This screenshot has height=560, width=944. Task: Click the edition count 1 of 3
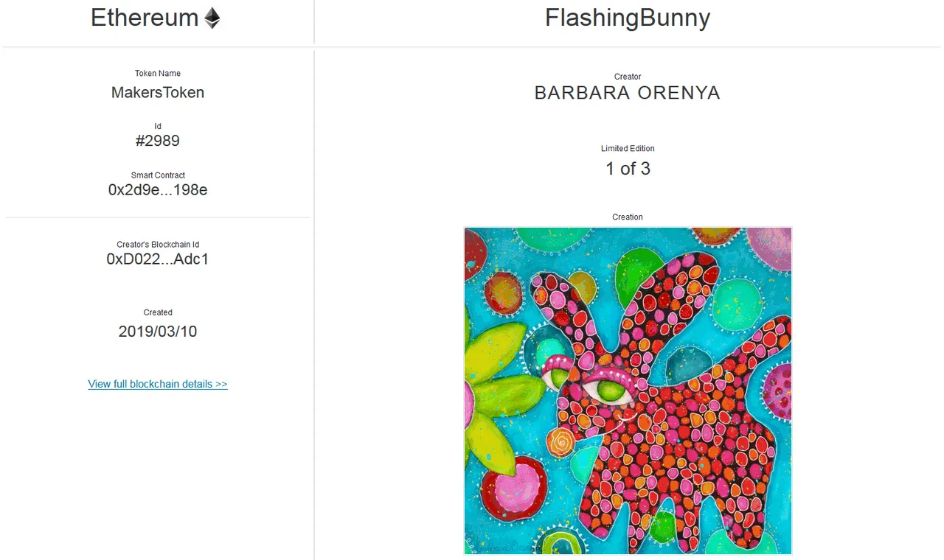coord(628,169)
